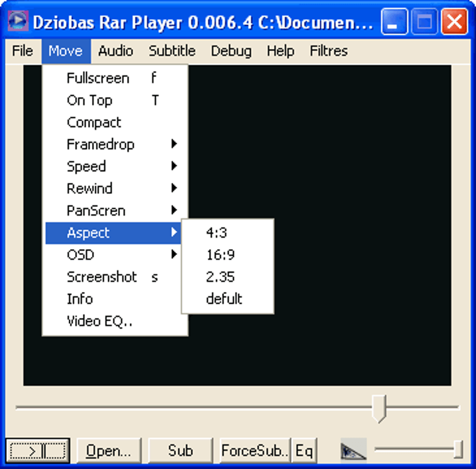The height and width of the screenshot is (469, 476).
Task: Click the ForceSub.. button
Action: tap(255, 450)
